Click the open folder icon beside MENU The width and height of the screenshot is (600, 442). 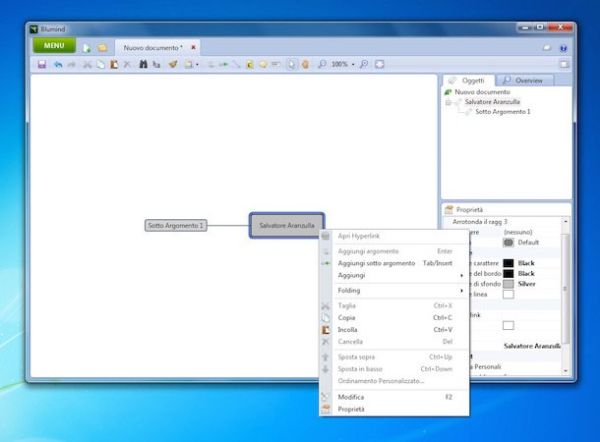pos(102,47)
